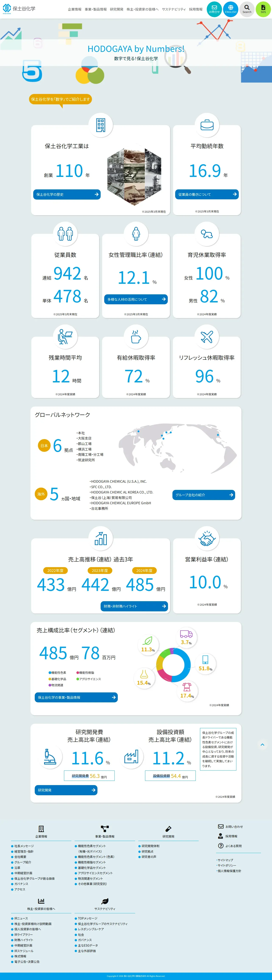Viewport: 272px width, 980px height.
Task: Click the desk worker icon above 残業時間平均
Action: [x=65, y=337]
